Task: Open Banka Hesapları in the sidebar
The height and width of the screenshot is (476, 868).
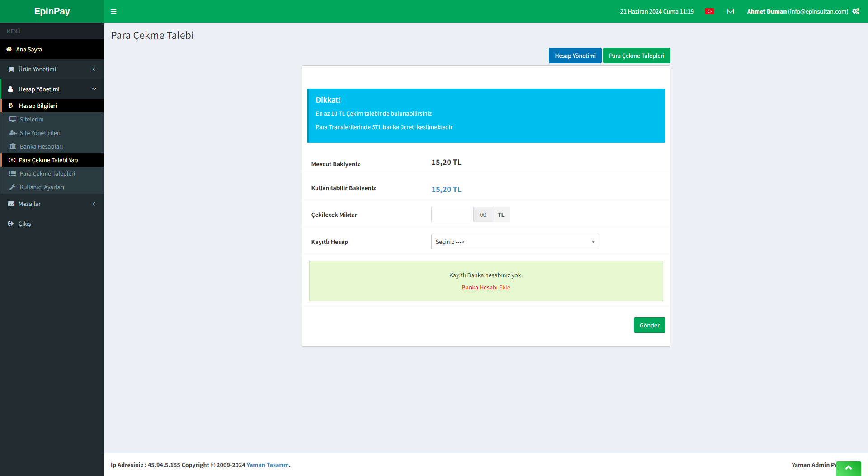Action: click(52, 146)
